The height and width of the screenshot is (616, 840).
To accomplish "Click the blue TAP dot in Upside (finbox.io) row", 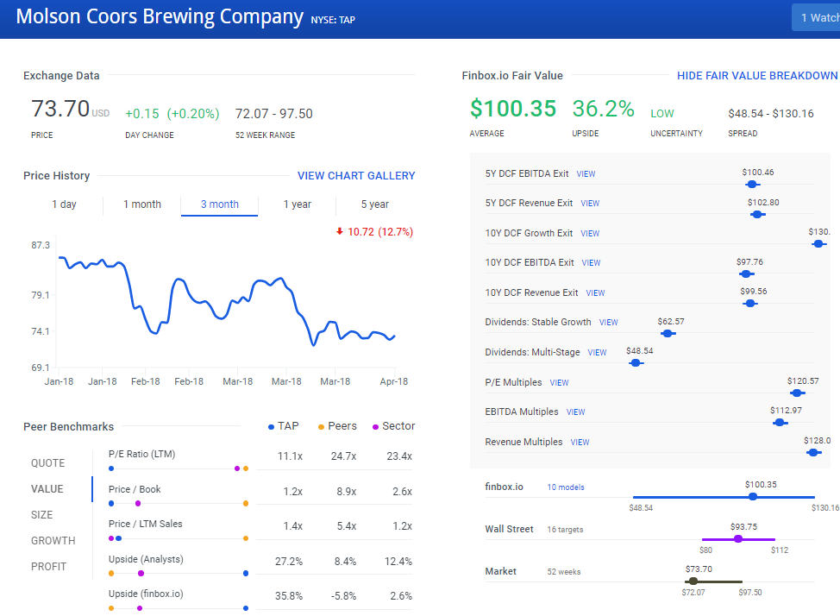I will pos(245,608).
